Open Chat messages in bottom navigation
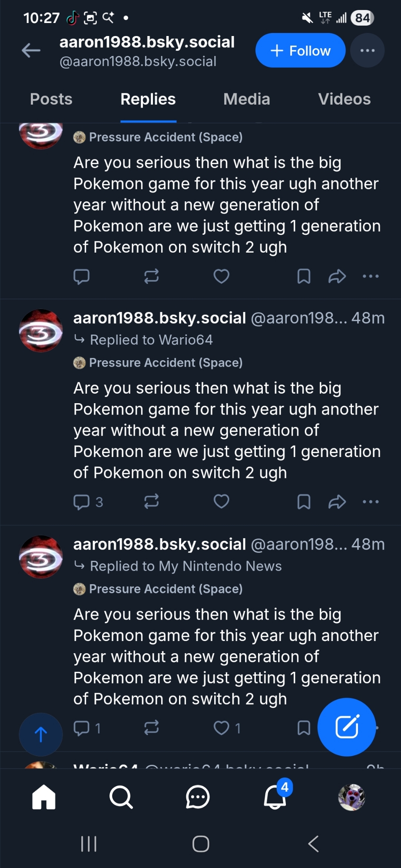Screen dimensions: 401x868 coord(198,797)
